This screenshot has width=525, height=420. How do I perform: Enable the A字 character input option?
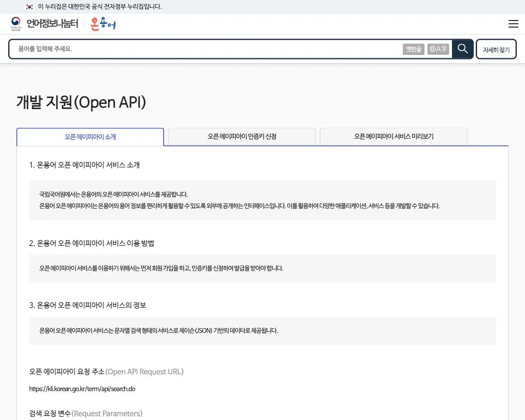(438, 49)
